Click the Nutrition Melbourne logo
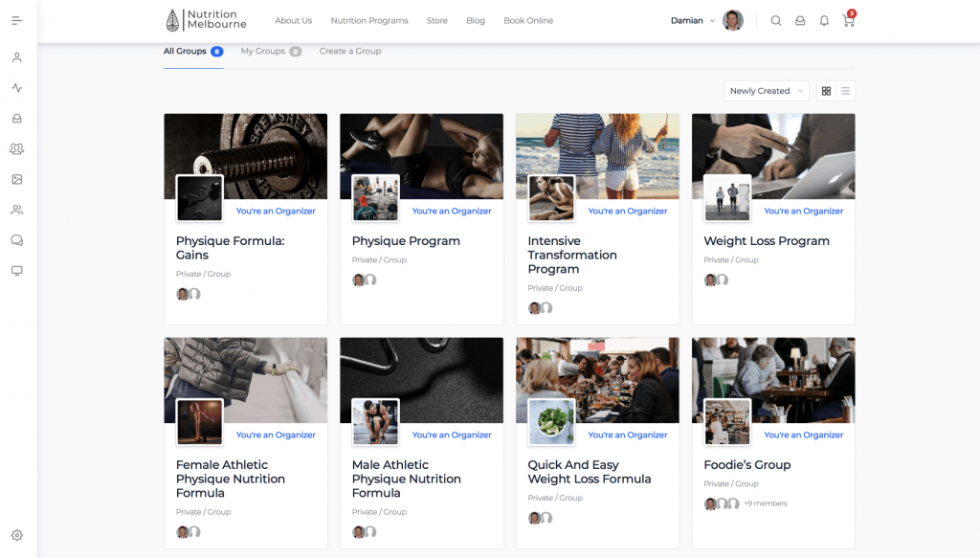The height and width of the screenshot is (558, 980). tap(207, 20)
